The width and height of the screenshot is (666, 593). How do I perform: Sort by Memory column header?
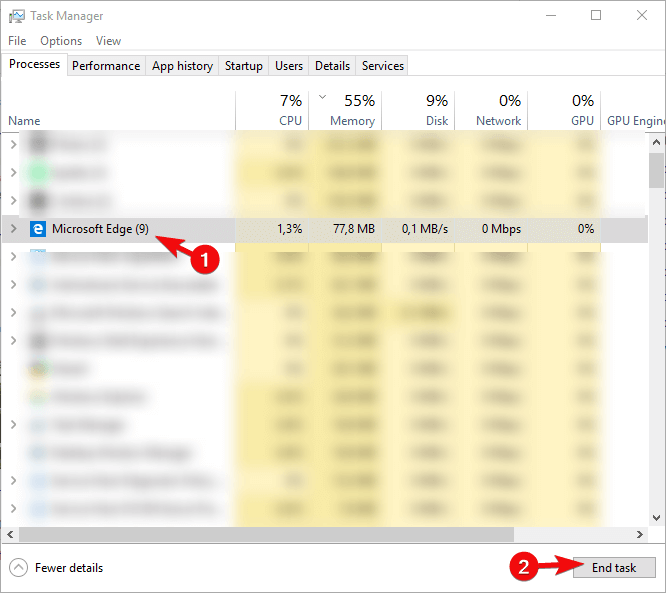click(x=345, y=110)
